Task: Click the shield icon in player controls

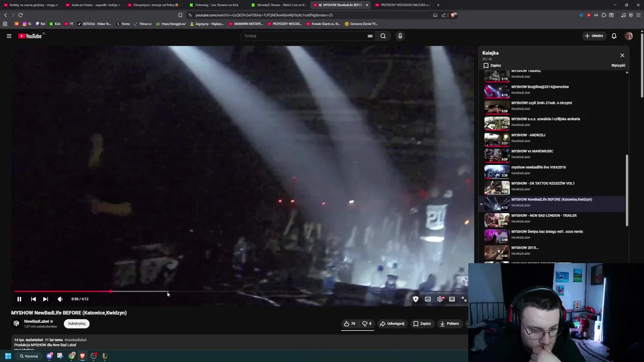Action: coord(416,299)
